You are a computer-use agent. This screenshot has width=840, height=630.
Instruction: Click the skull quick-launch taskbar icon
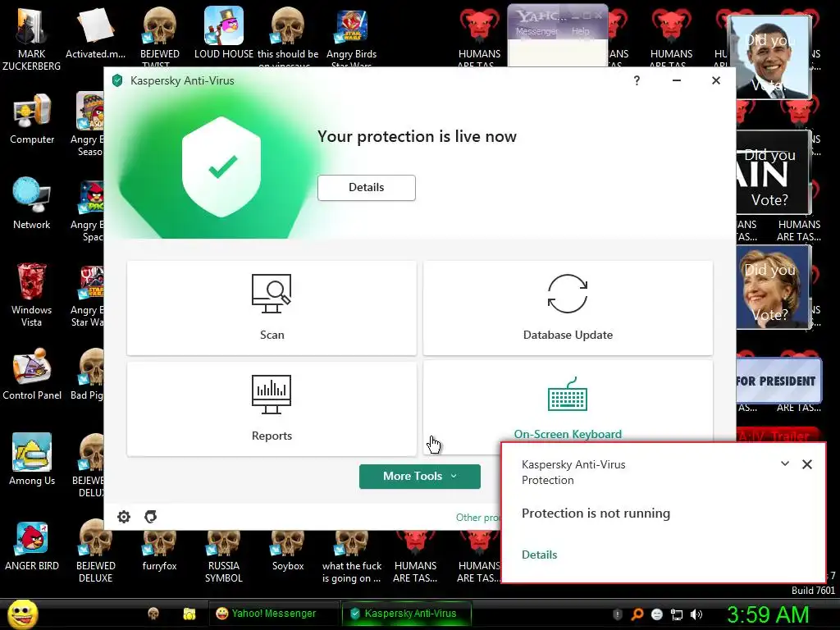[x=153, y=614]
